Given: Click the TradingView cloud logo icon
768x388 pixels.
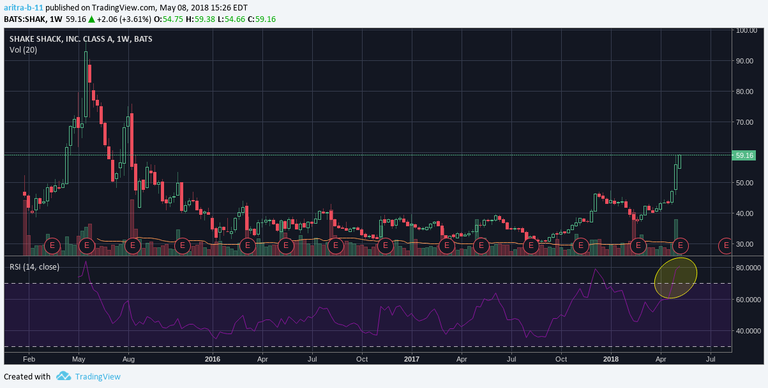Looking at the screenshot, I should tap(64, 376).
